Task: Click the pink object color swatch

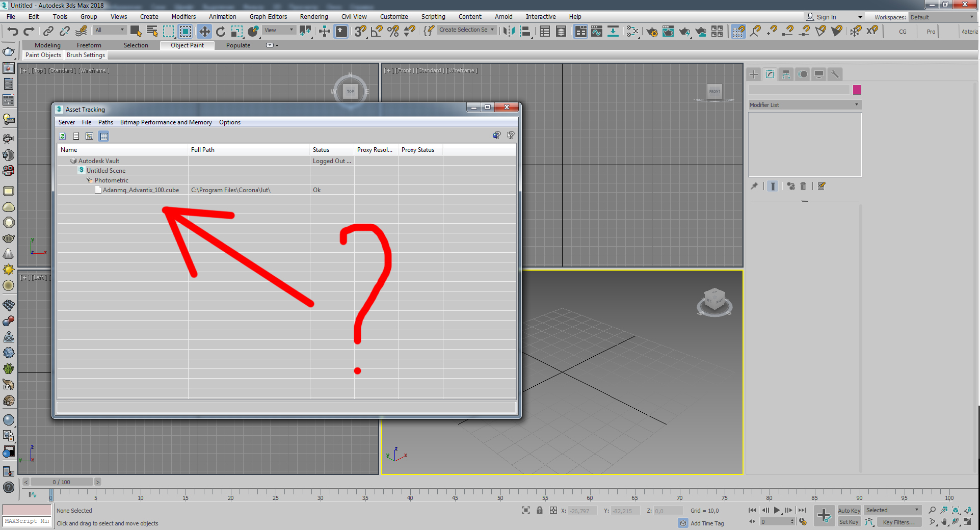Action: (x=857, y=90)
